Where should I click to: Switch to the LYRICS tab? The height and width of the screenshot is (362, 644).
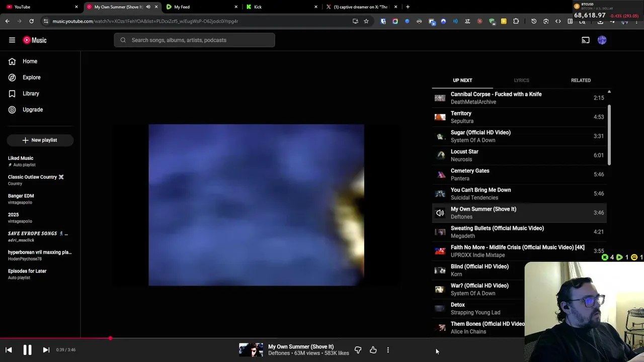(521, 80)
